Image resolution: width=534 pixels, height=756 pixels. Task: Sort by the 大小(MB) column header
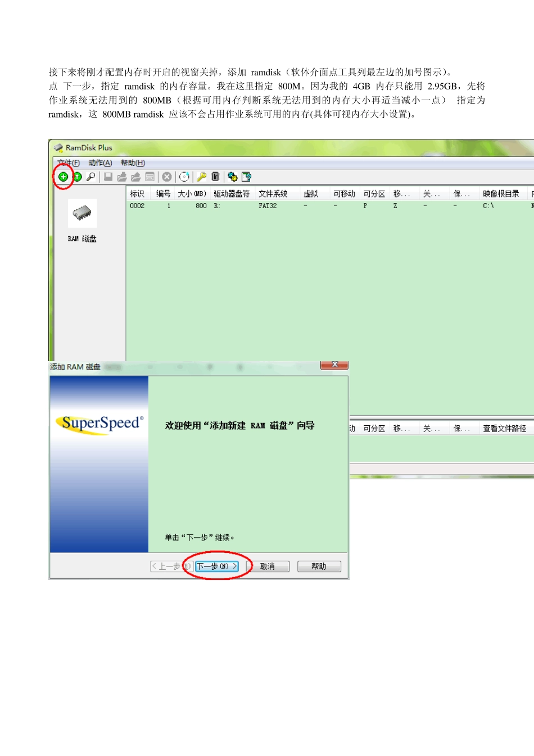point(192,193)
